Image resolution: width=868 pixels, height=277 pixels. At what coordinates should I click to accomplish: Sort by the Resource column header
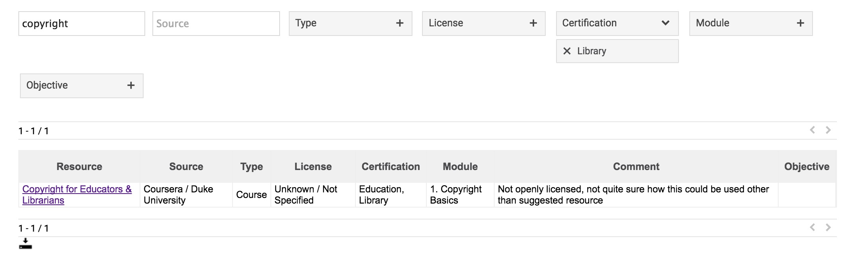point(79,167)
